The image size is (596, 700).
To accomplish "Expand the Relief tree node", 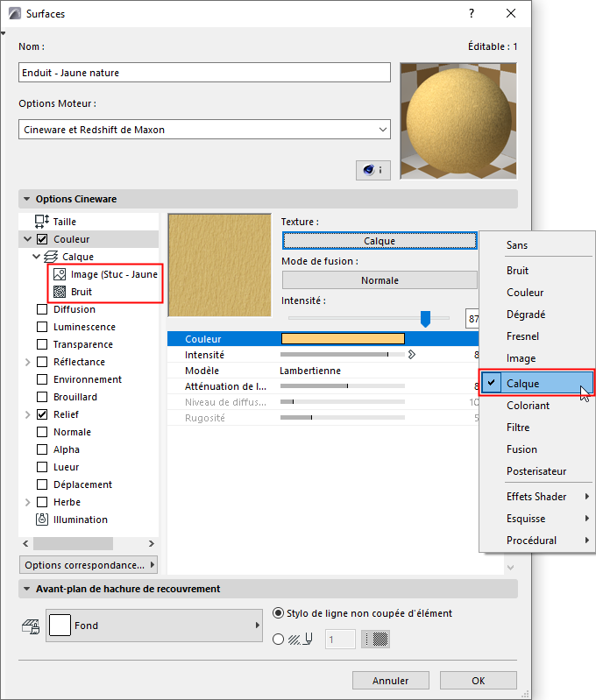I will pyautogui.click(x=28, y=414).
